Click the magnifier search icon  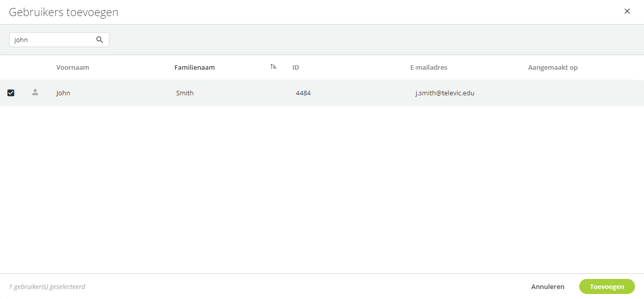99,40
